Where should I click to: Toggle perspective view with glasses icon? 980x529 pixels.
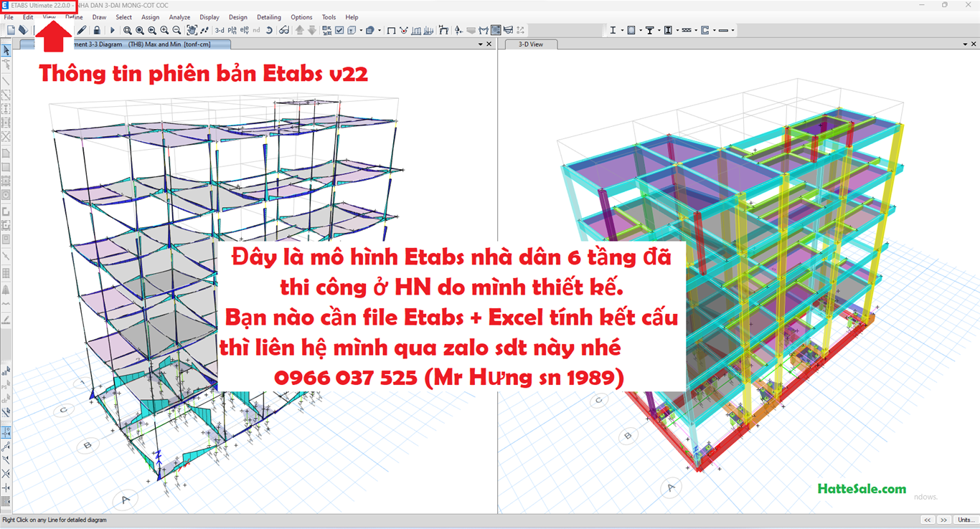click(284, 30)
